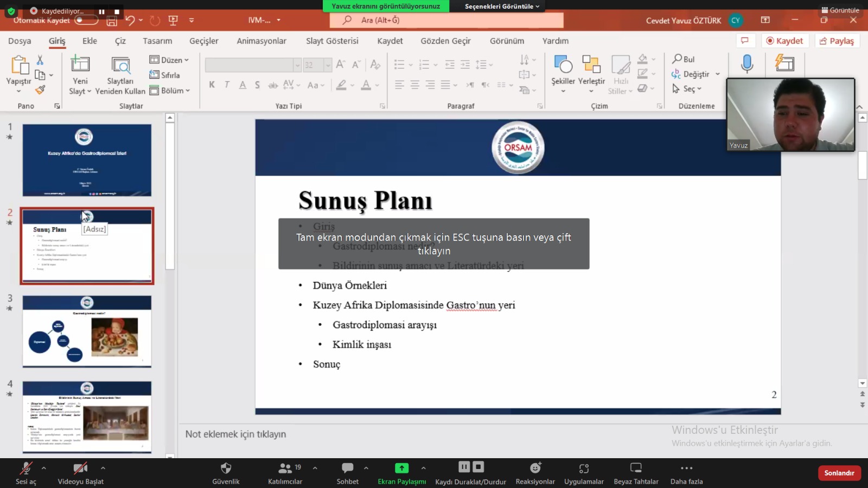This screenshot has width=868, height=488.
Task: Switch to the Tasarım tab
Action: click(x=157, y=41)
